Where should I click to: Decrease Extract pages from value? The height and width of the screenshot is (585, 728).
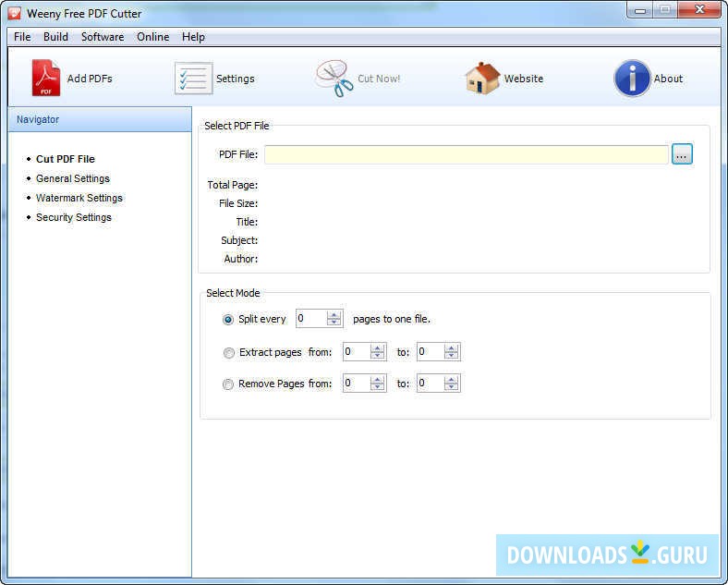click(x=377, y=356)
